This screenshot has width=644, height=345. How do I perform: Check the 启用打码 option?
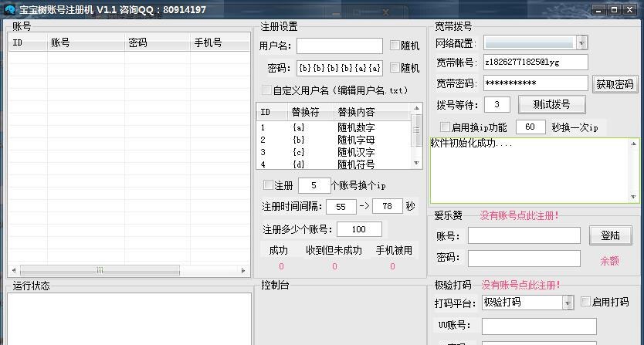[x=585, y=302]
